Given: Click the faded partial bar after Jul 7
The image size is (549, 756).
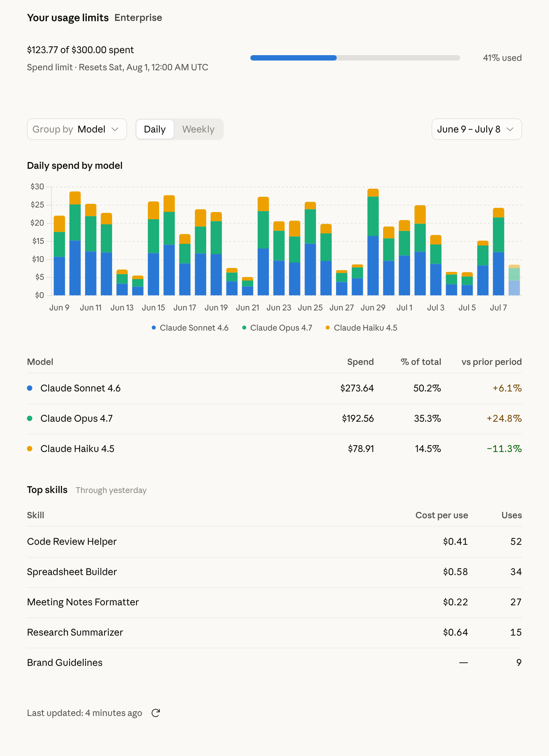Looking at the screenshot, I should 514,280.
